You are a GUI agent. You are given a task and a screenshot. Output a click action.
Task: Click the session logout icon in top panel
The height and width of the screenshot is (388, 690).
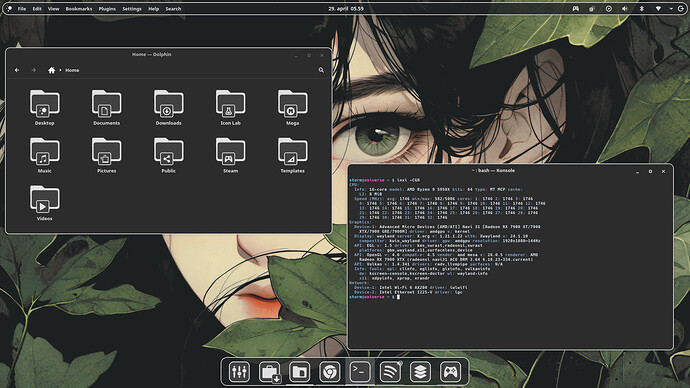pos(681,8)
